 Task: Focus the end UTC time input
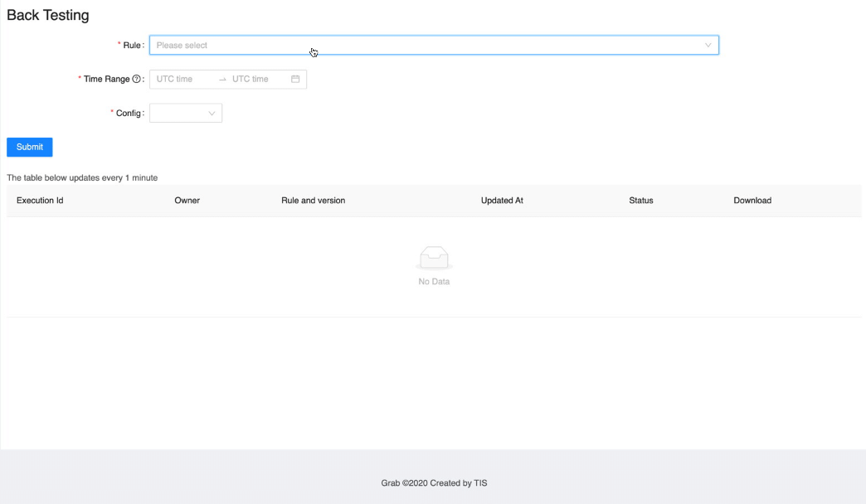point(259,80)
